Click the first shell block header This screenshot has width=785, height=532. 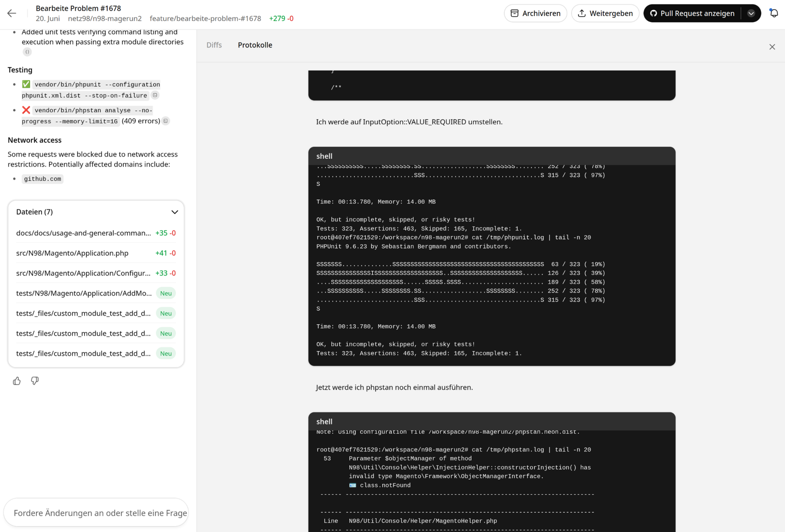tap(491, 156)
